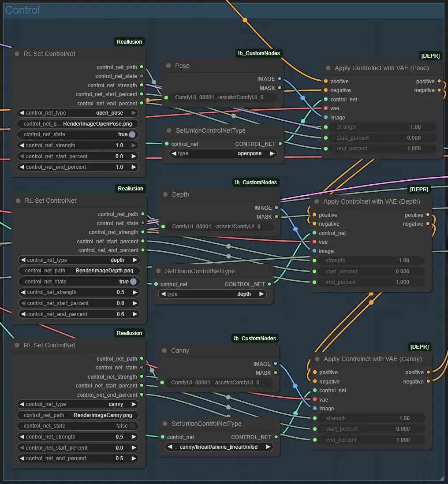The image size is (448, 484).
Task: Click the Reallusion badge above the open_pose node
Action: (x=129, y=42)
